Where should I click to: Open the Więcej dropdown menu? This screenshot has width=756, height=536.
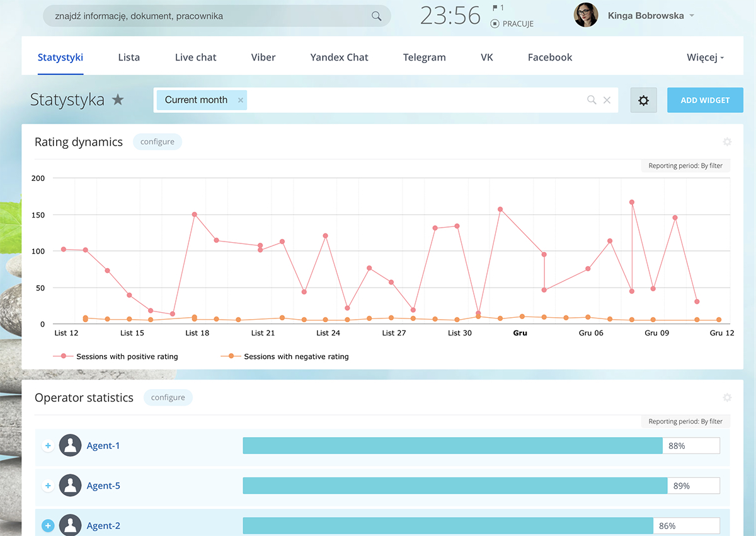pyautogui.click(x=705, y=57)
